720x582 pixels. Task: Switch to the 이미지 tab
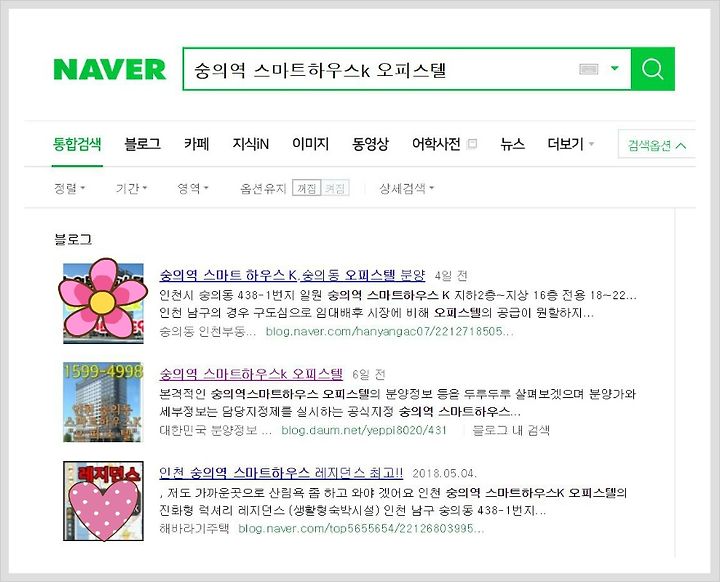tap(310, 144)
